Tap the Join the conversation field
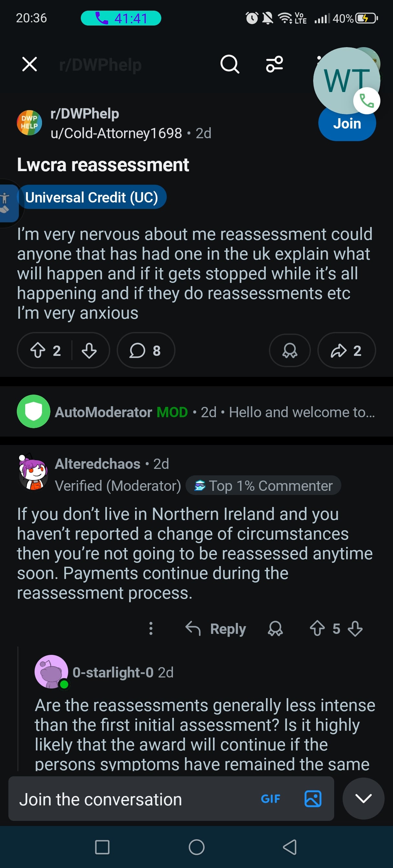The image size is (393, 868). pyautogui.click(x=101, y=799)
